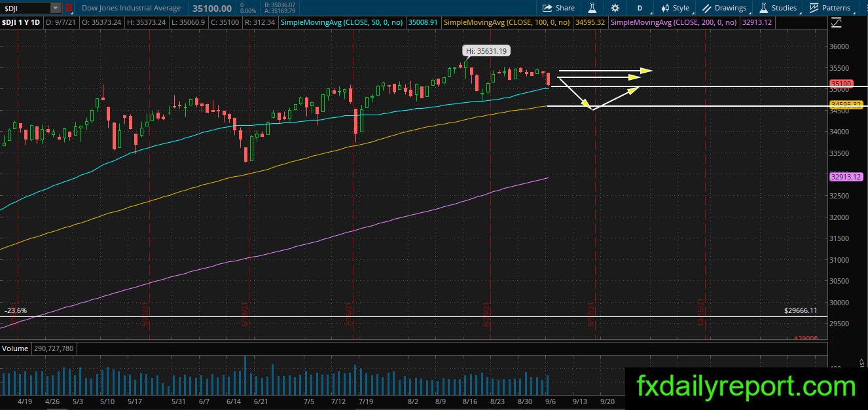Image resolution: width=868 pixels, height=410 pixels.
Task: Open the Patterns menu
Action: coord(830,8)
